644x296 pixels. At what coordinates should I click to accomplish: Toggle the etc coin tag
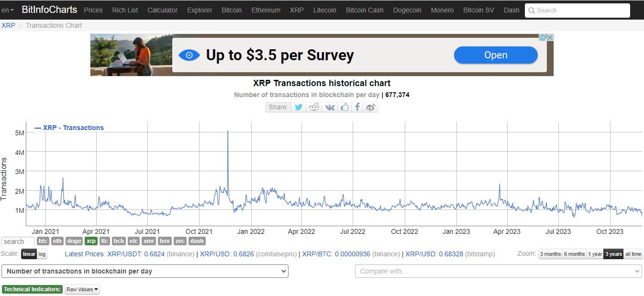point(133,241)
